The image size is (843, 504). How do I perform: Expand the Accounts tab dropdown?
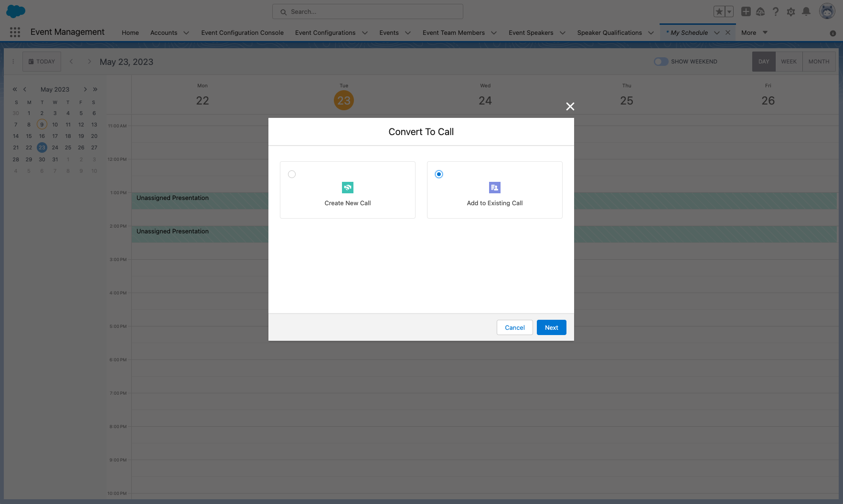(x=186, y=33)
